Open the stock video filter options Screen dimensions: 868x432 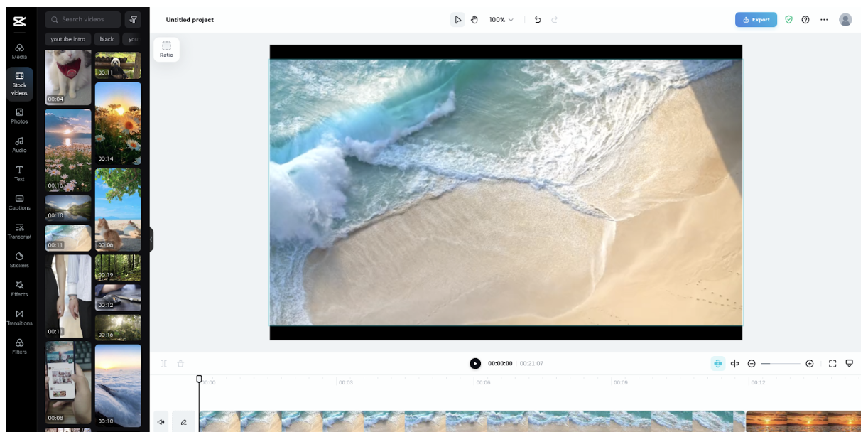point(133,19)
